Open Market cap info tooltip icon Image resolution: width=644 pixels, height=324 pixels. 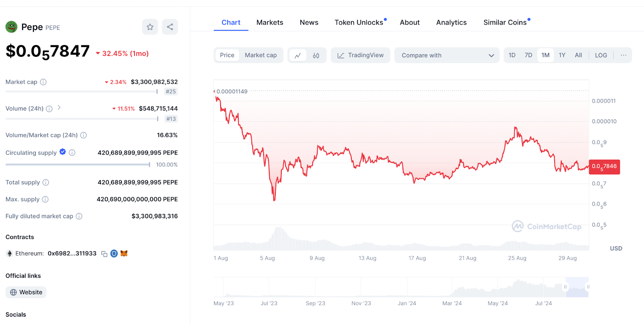coord(43,82)
